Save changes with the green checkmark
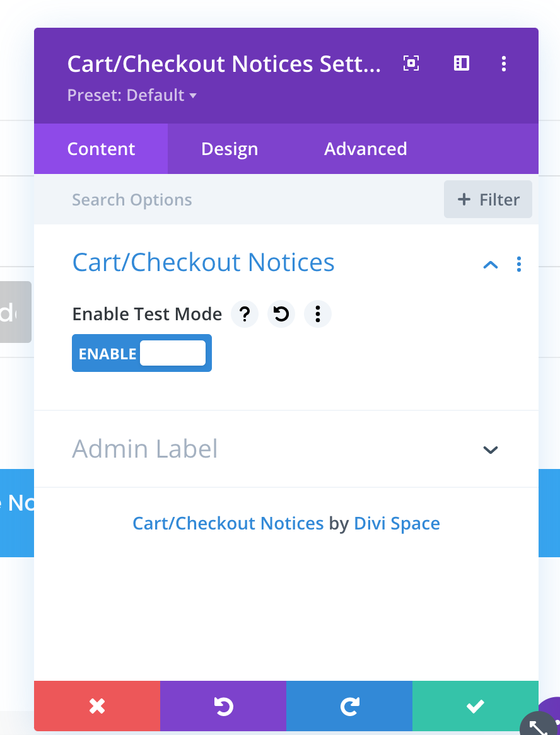This screenshot has height=735, width=560. (475, 706)
